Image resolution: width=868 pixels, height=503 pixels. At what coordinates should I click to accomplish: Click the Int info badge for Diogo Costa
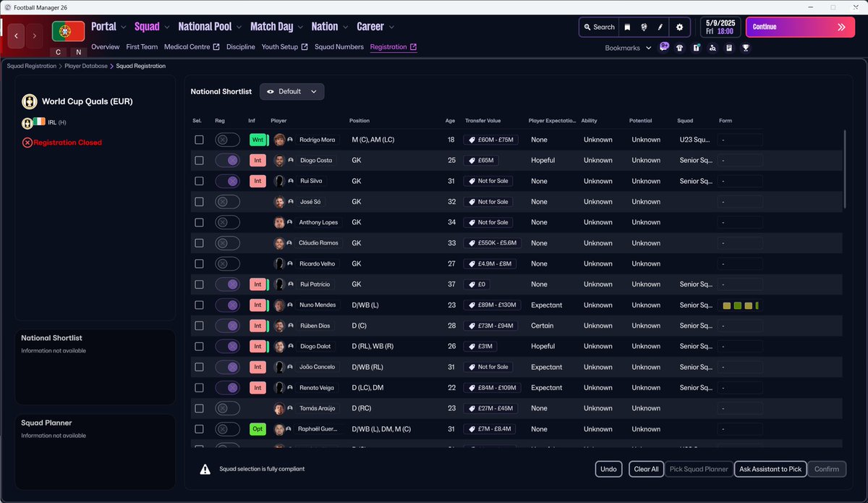258,160
